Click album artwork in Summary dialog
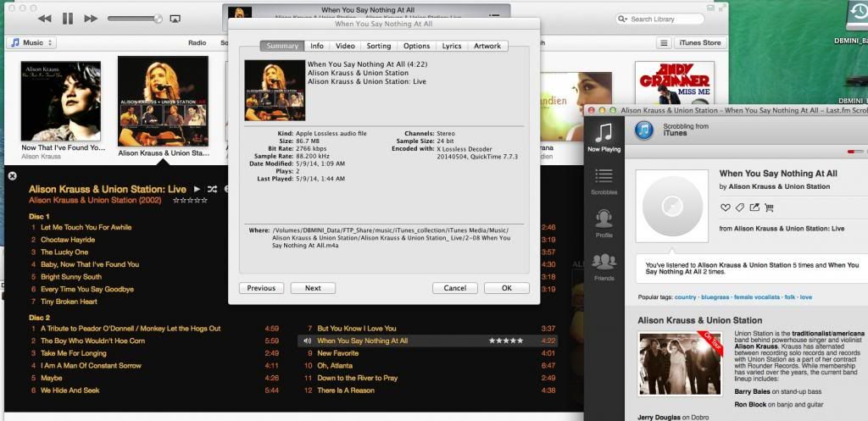This screenshot has width=868, height=421. tap(275, 90)
